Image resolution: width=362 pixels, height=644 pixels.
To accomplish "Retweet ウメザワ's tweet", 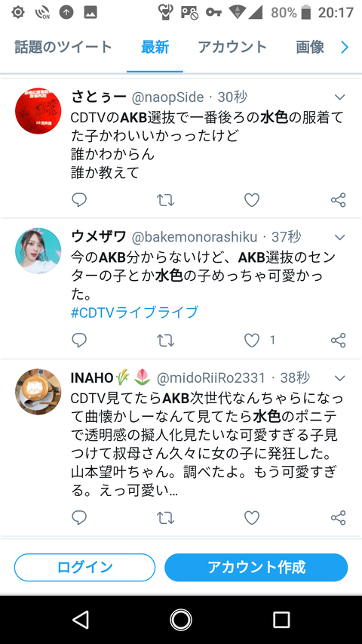I will click(166, 340).
